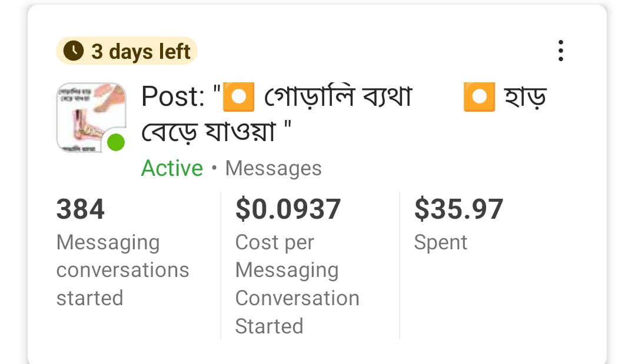Click the বেড়ে যাওয়া title line
This screenshot has width=635, height=364.
(x=209, y=132)
